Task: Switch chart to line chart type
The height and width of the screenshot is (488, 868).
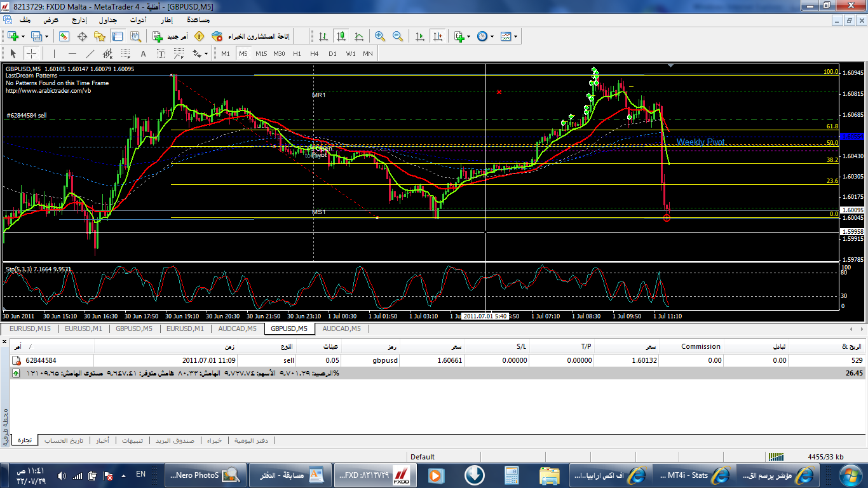Action: 359,36
